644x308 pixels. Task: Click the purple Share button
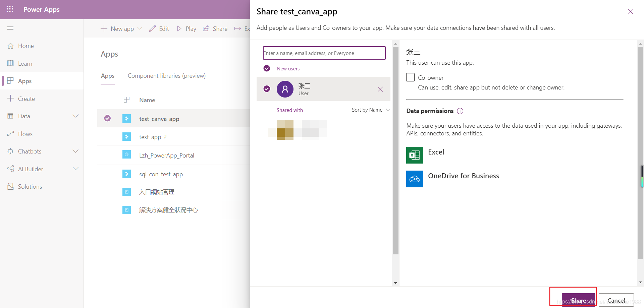[579, 300]
